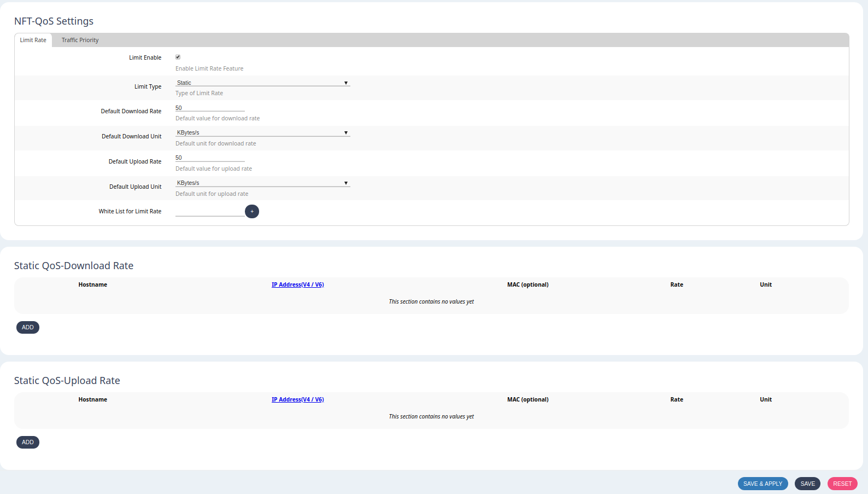Screen dimensions: 868x494
Task: Click the SAVE & APPLY button
Action: click(763, 484)
